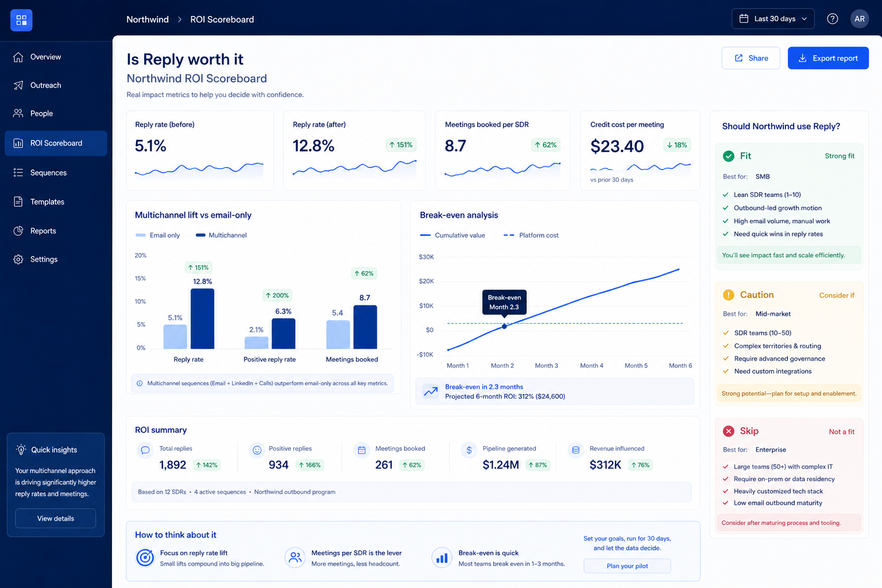Viewport: 882px width, 588px height.
Task: Click the Platform cost dashed legend
Action: click(509, 235)
